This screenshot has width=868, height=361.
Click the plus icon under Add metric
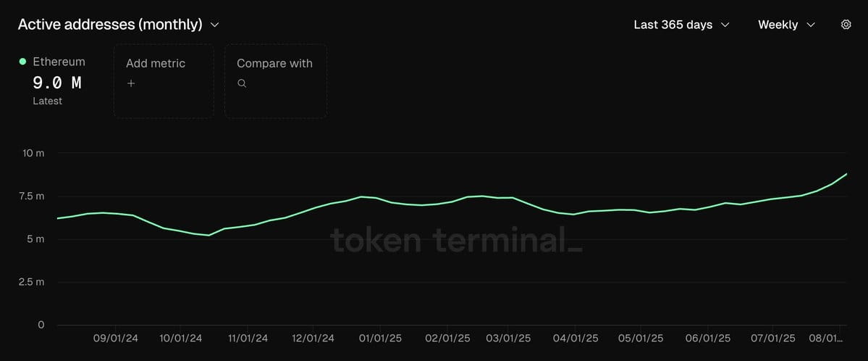click(x=131, y=83)
